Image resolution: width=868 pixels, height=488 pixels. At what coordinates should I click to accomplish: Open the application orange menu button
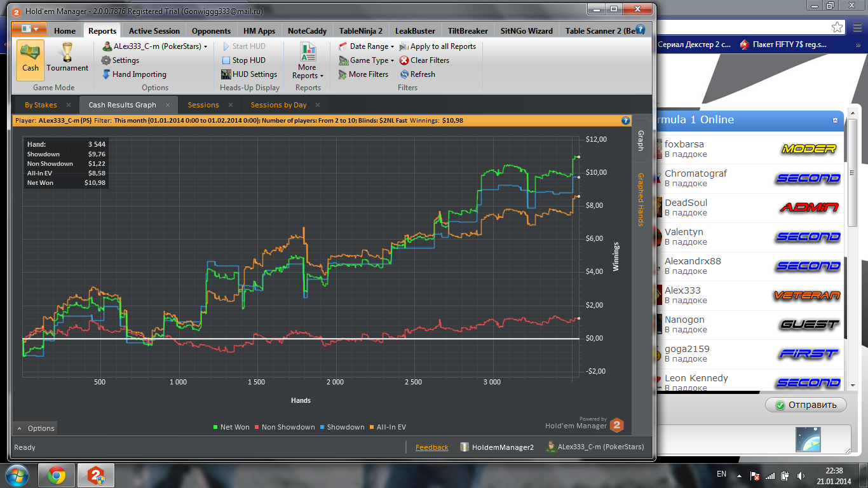coord(29,29)
